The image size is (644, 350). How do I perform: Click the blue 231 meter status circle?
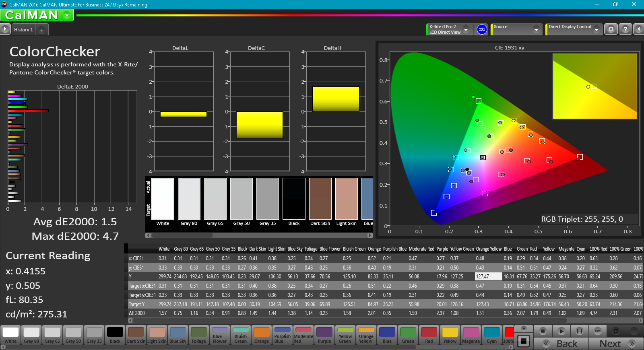[x=482, y=29]
